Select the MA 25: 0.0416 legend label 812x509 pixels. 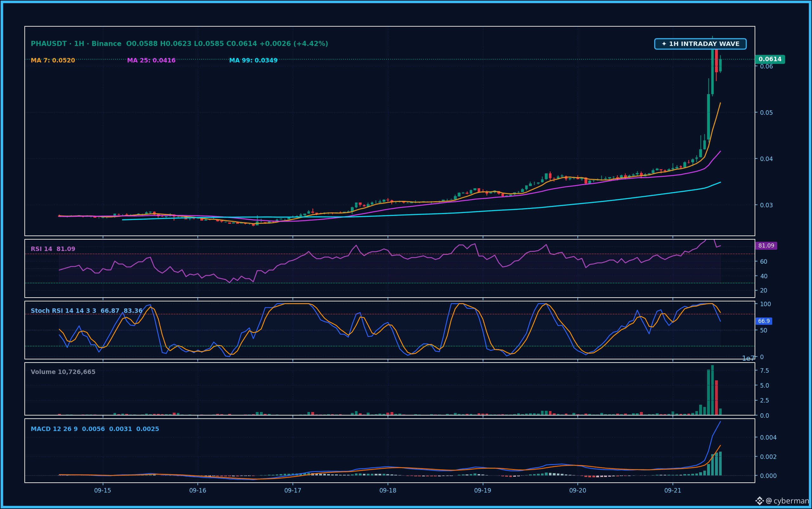[151, 61]
